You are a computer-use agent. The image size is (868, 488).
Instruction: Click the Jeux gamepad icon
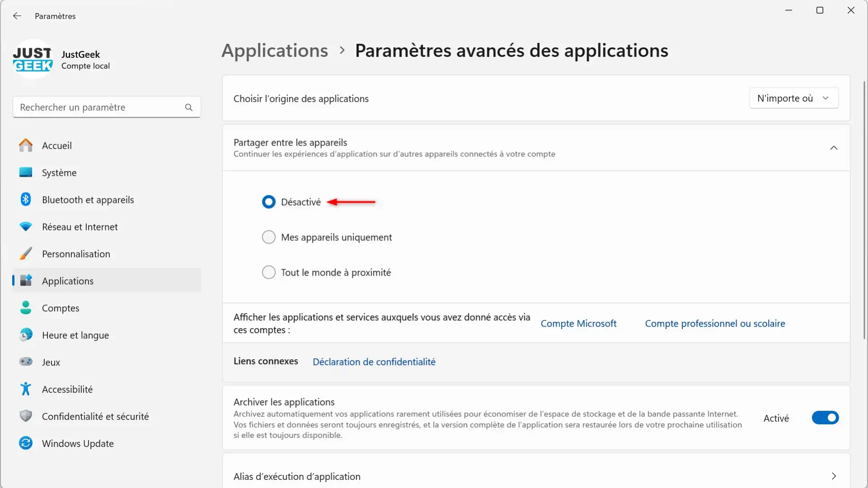click(x=26, y=361)
